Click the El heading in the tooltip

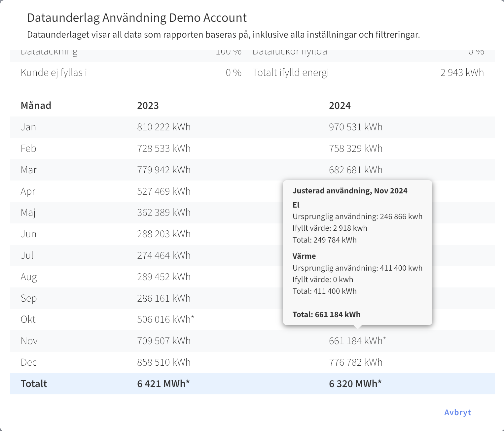[296, 205]
